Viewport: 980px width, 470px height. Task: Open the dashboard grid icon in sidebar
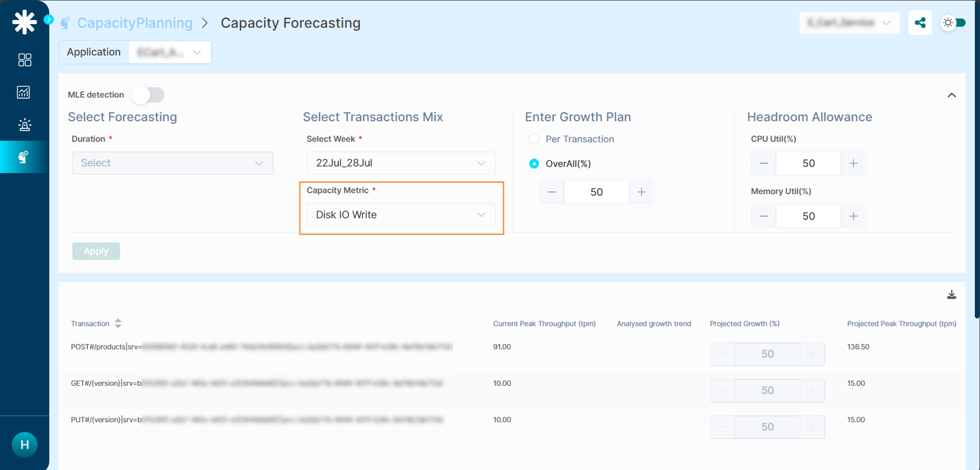pyautogui.click(x=24, y=60)
